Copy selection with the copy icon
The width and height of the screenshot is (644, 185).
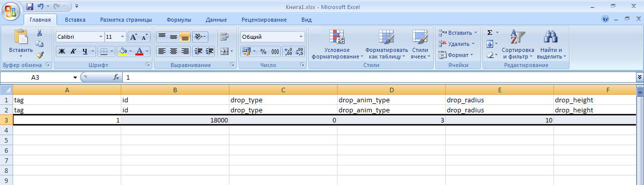click(x=40, y=44)
